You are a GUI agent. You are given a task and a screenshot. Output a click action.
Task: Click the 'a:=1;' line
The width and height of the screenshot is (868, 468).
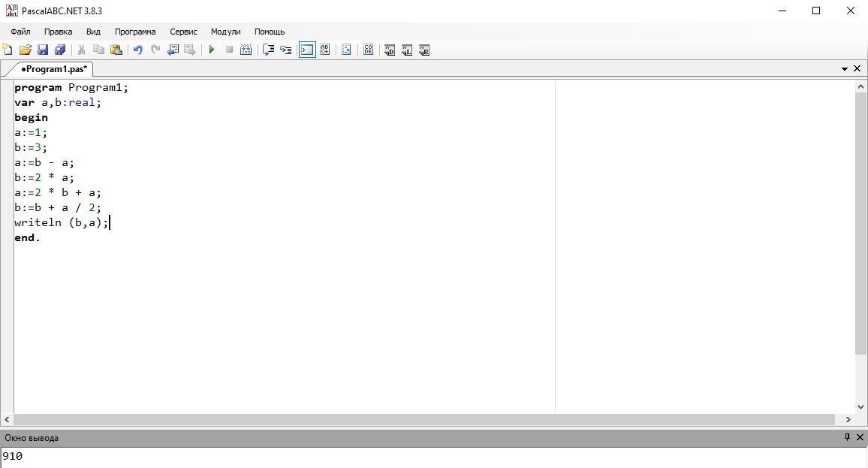(31, 132)
